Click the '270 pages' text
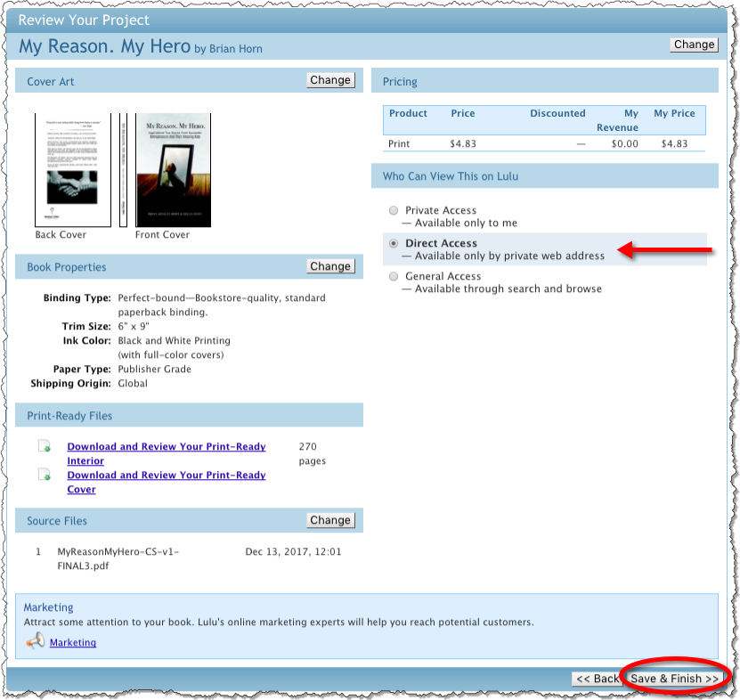Viewport: 740px width, 700px height. [312, 453]
